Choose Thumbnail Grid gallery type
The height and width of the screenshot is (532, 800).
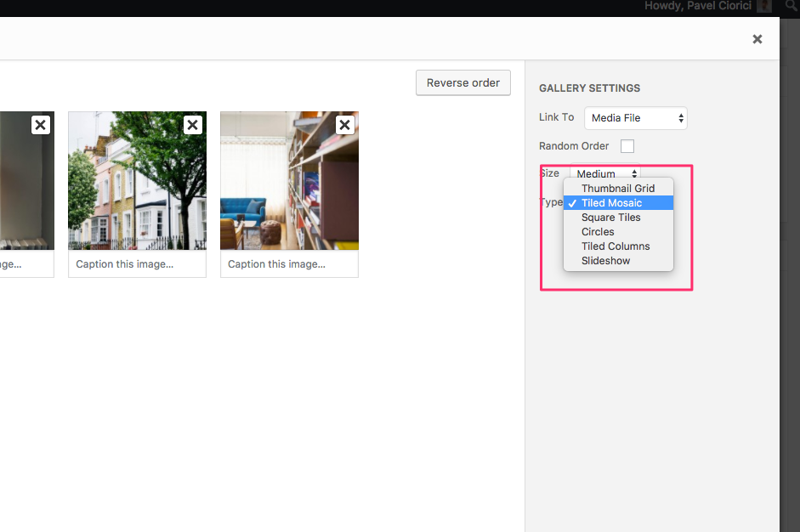pos(618,189)
